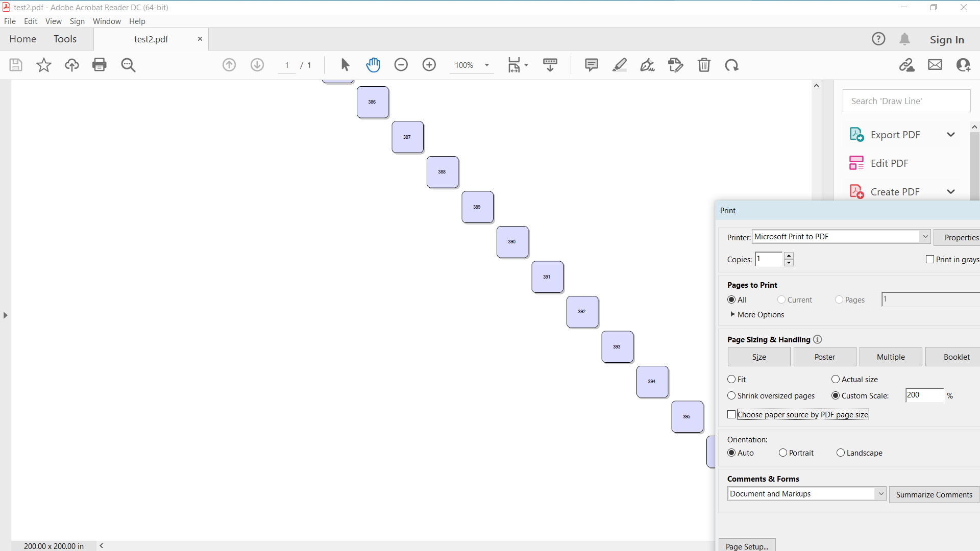The height and width of the screenshot is (551, 980).
Task: Click the Summarize Comments button
Action: pyautogui.click(x=934, y=494)
